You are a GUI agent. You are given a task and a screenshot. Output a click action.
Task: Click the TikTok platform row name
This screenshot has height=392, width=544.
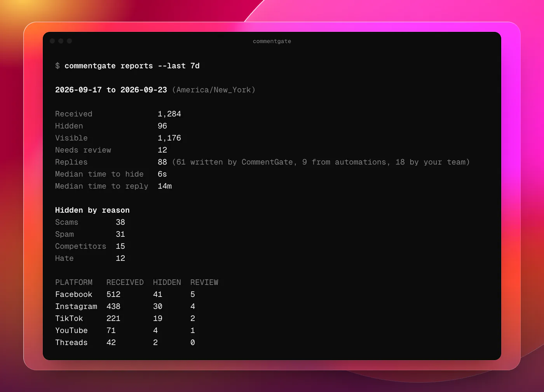(69, 319)
